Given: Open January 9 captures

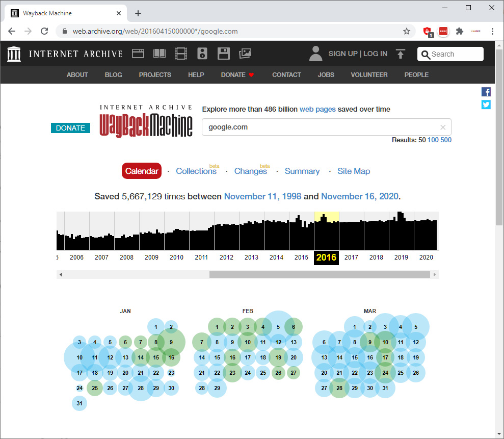Looking at the screenshot, I should pos(171,342).
